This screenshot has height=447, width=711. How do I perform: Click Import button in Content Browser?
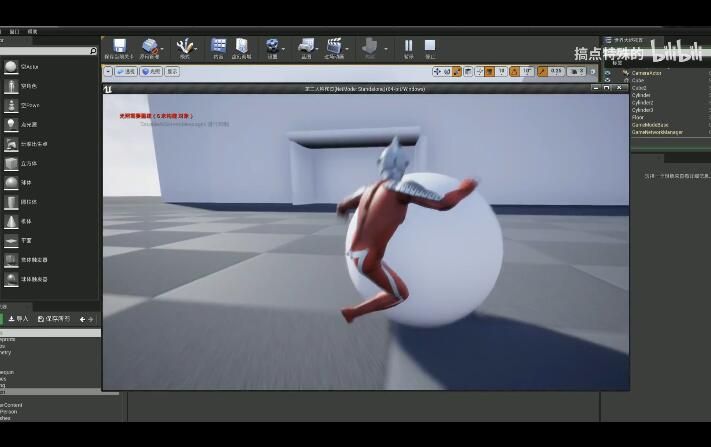pyautogui.click(x=19, y=319)
